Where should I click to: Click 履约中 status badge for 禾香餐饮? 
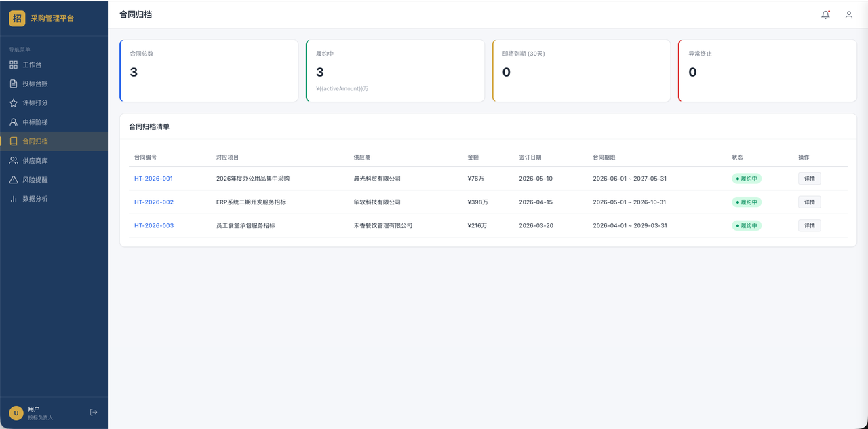click(747, 225)
